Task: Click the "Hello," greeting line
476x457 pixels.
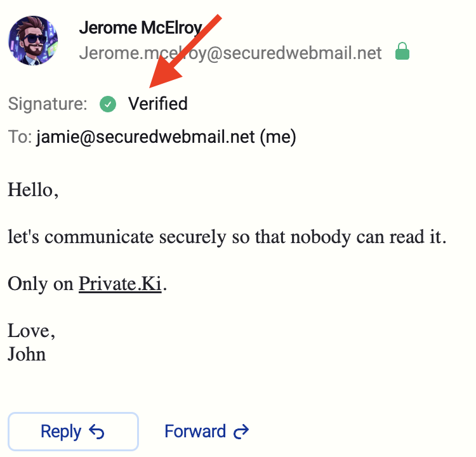Action: 33,190
